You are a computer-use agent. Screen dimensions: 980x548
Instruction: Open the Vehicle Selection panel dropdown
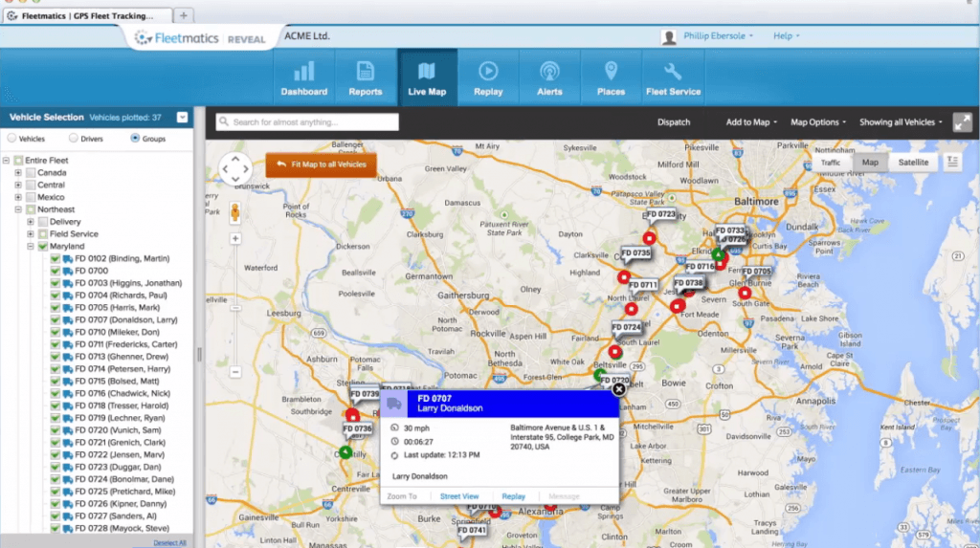[x=182, y=118]
